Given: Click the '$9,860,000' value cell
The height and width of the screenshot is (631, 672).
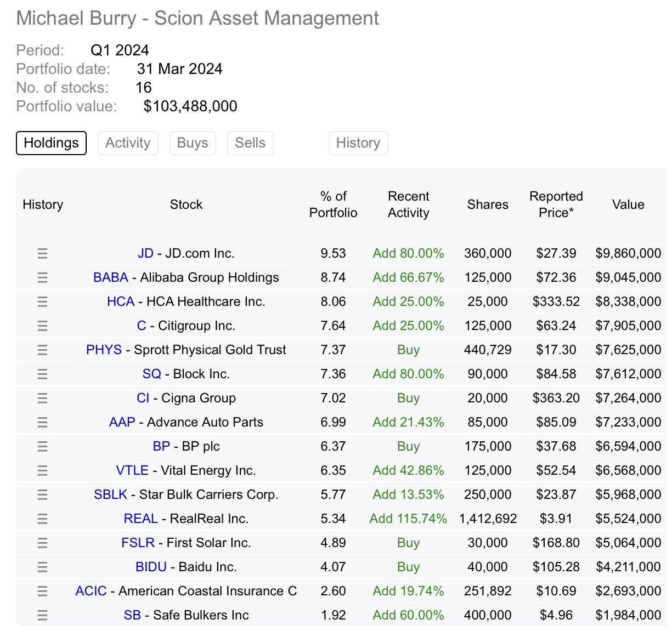Looking at the screenshot, I should pyautogui.click(x=628, y=253).
